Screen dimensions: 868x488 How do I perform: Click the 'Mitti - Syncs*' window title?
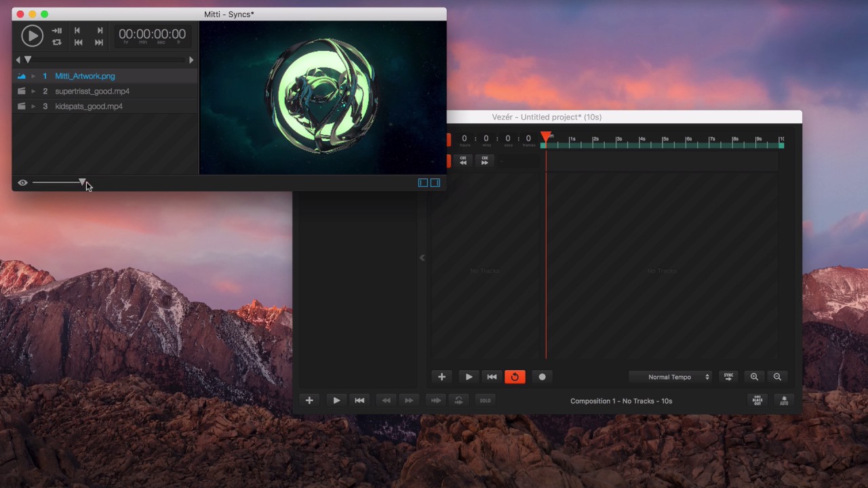click(229, 14)
